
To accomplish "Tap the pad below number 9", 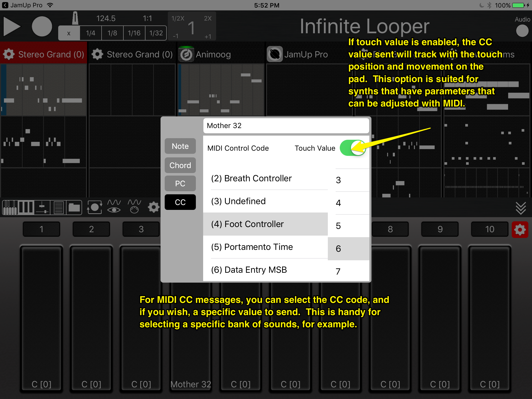I will click(x=440, y=318).
